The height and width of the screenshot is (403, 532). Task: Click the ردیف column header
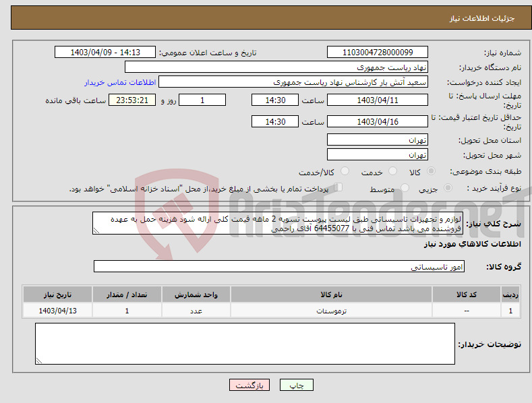click(x=510, y=294)
